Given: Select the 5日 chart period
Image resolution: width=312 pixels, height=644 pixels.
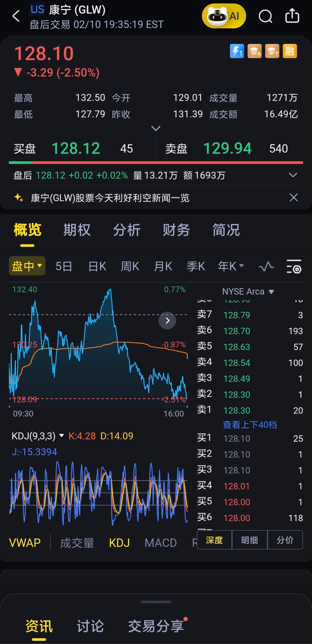Looking at the screenshot, I should (64, 266).
